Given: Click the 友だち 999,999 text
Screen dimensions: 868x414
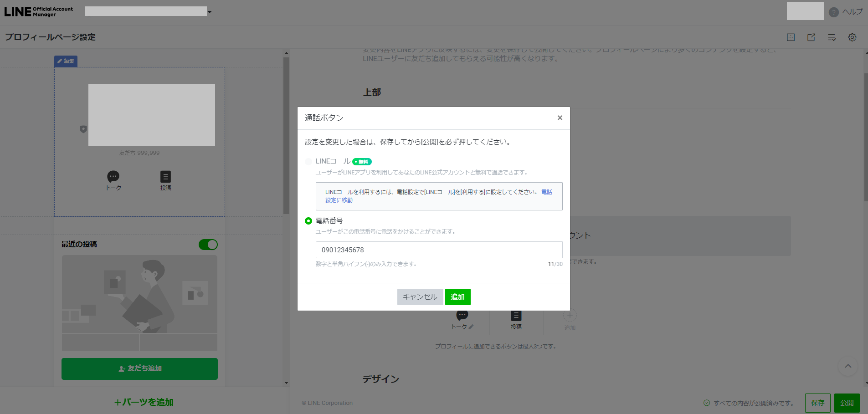Looking at the screenshot, I should (x=139, y=153).
